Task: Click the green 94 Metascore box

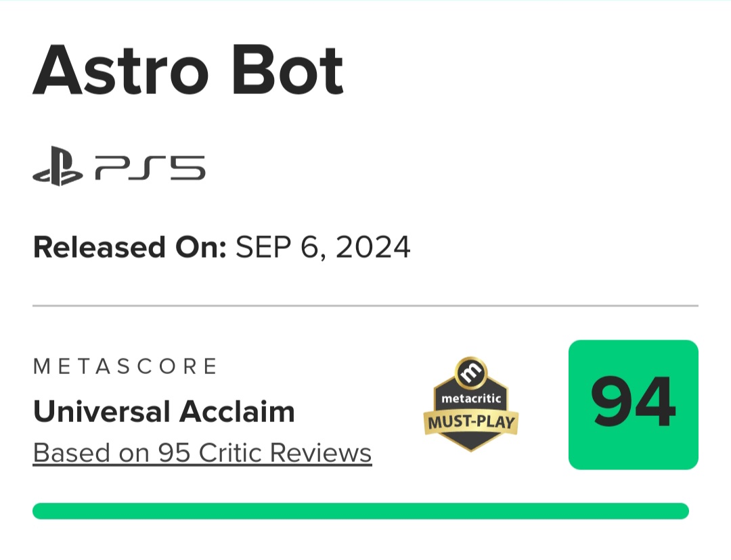Action: 633,404
